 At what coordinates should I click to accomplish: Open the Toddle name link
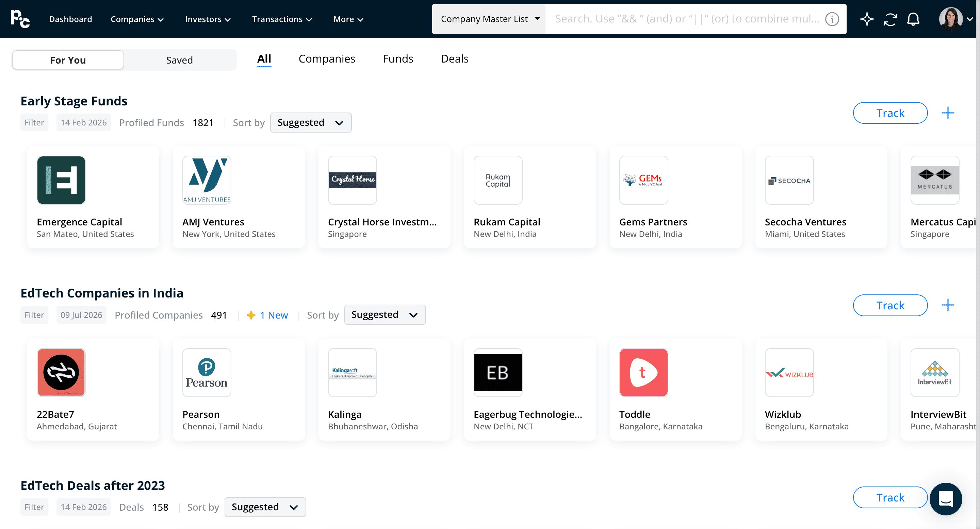(x=635, y=414)
